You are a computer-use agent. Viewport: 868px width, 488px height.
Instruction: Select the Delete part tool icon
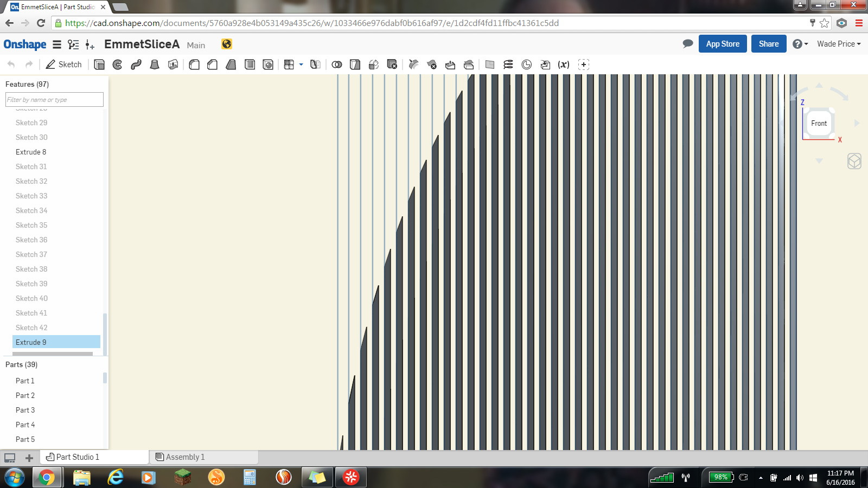point(392,65)
